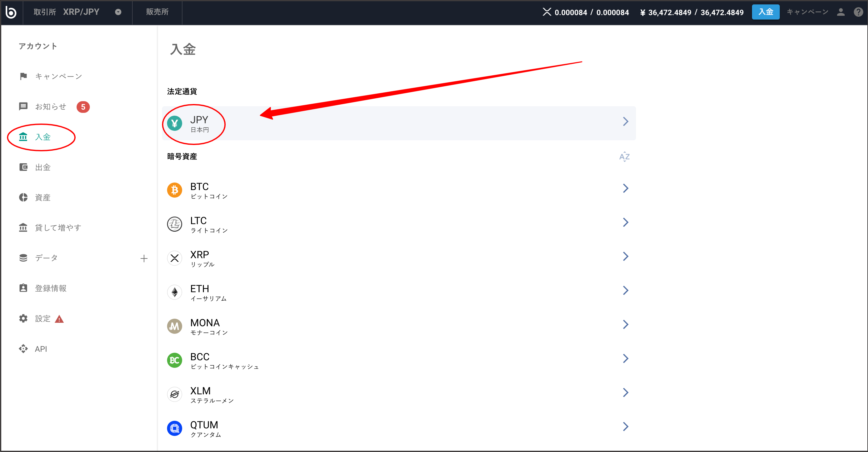Click the お知らせ notification badge 5

(83, 107)
